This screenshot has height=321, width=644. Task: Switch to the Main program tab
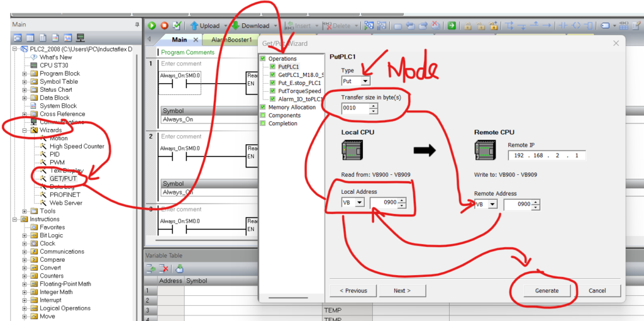[179, 40]
